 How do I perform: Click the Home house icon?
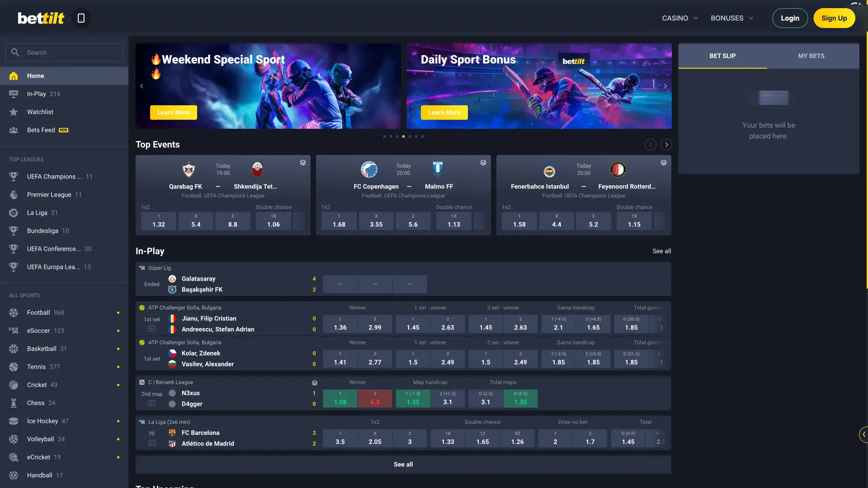14,76
